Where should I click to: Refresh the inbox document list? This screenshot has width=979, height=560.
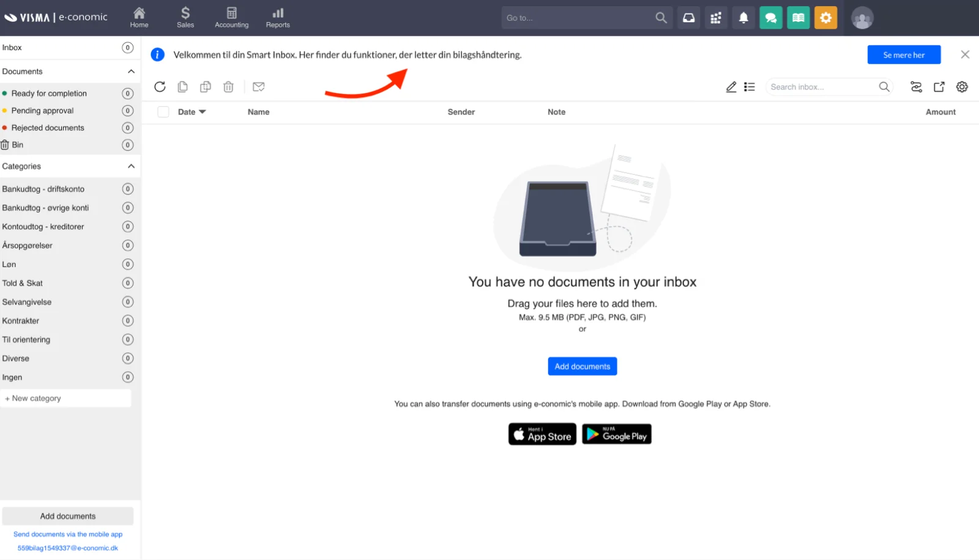(x=160, y=86)
